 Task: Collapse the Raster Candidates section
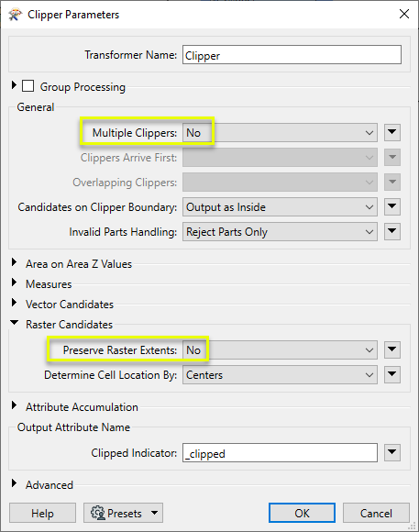click(15, 323)
